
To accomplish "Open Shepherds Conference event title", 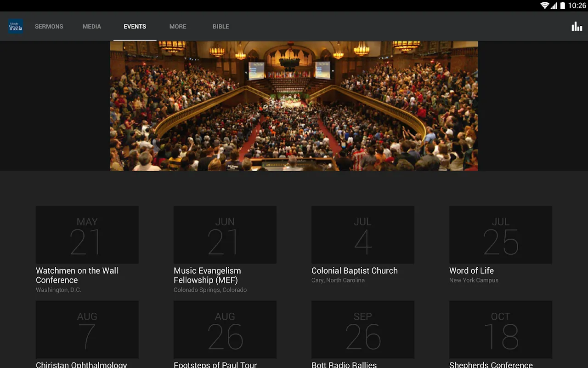I will [x=491, y=364].
